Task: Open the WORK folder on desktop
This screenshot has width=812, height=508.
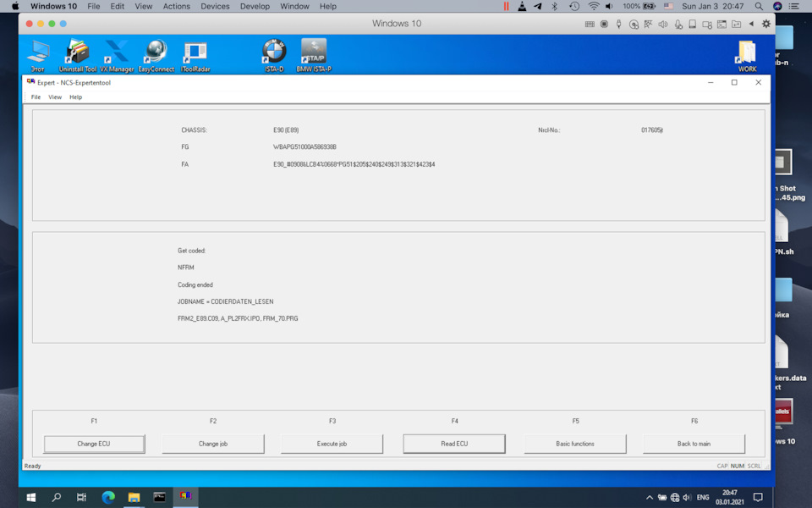Action: (747, 55)
